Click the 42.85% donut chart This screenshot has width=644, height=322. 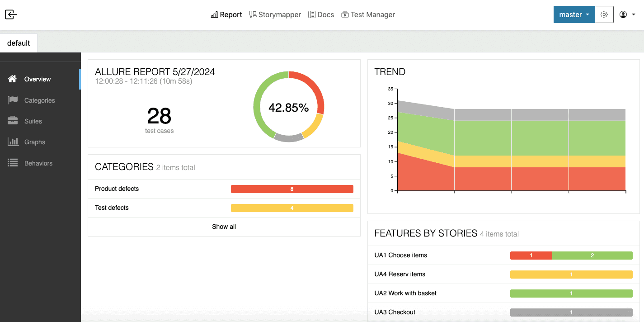pyautogui.click(x=289, y=107)
